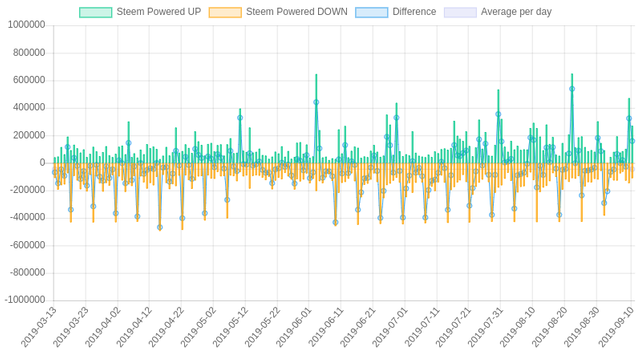Click the 2019-04-22 date label

[166, 327]
